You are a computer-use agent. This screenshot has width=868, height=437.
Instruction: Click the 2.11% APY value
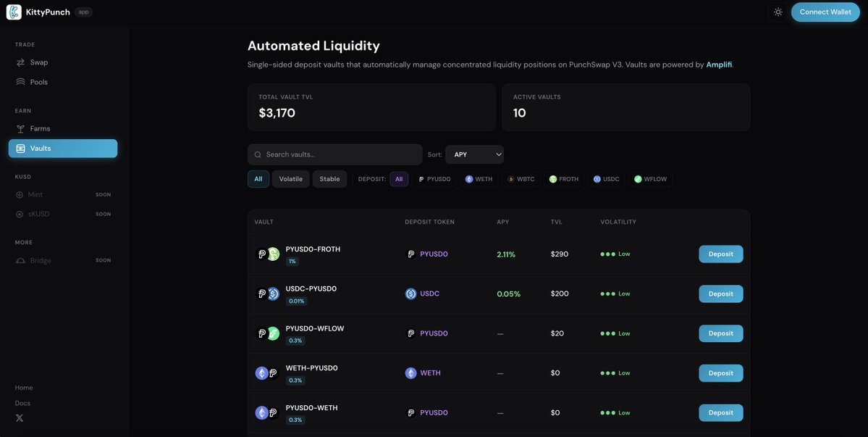point(506,254)
